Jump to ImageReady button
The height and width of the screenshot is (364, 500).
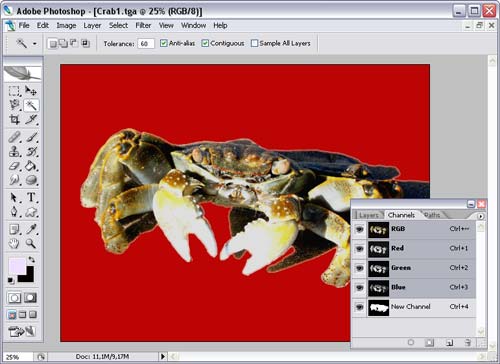click(x=22, y=331)
